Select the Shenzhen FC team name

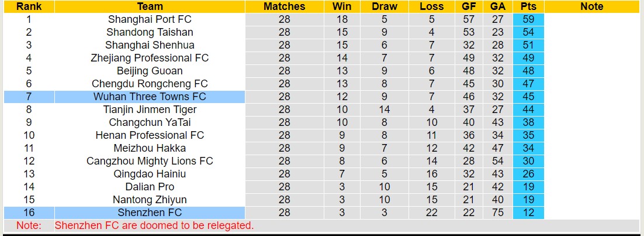click(x=150, y=213)
